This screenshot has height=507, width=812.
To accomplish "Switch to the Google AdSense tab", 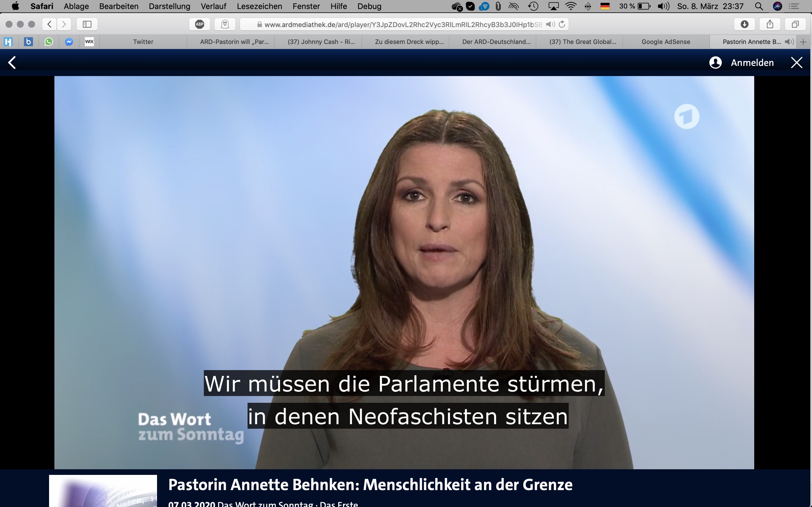I will (x=666, y=42).
